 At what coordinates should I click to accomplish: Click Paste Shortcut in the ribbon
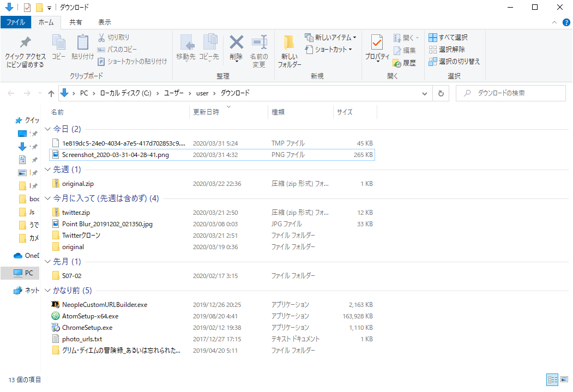click(x=132, y=62)
